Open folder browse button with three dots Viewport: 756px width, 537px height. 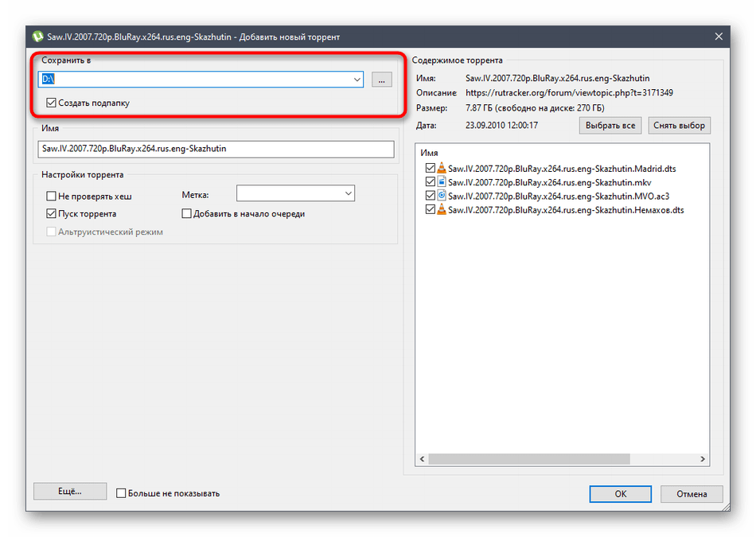(382, 80)
